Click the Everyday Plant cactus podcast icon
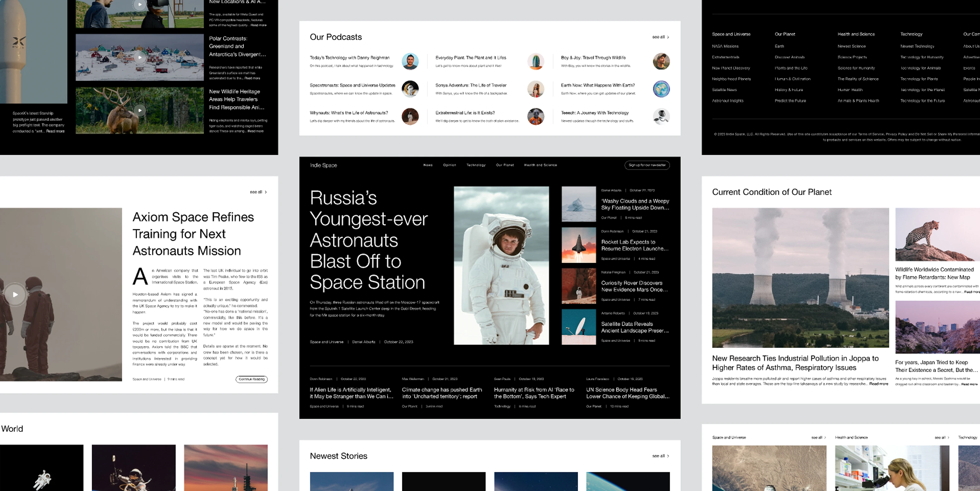Image resolution: width=980 pixels, height=491 pixels. (535, 61)
